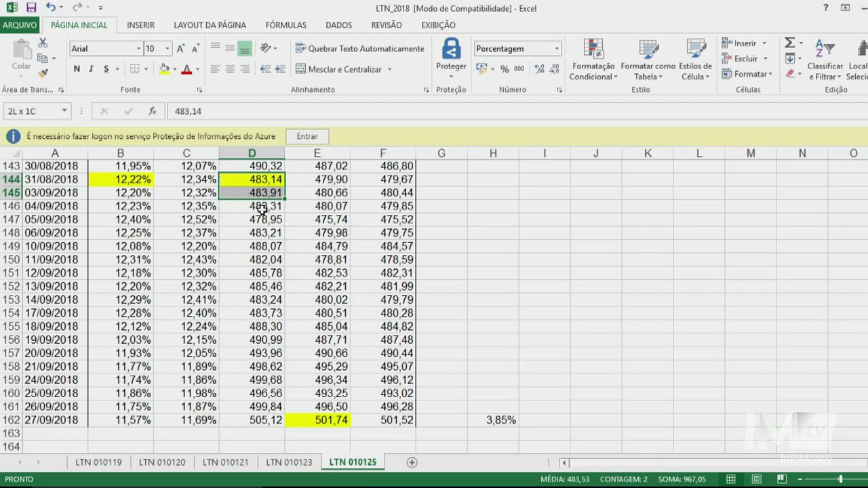Click the fill color bucket icon
Image resolution: width=868 pixels, height=488 pixels.
[164, 69]
